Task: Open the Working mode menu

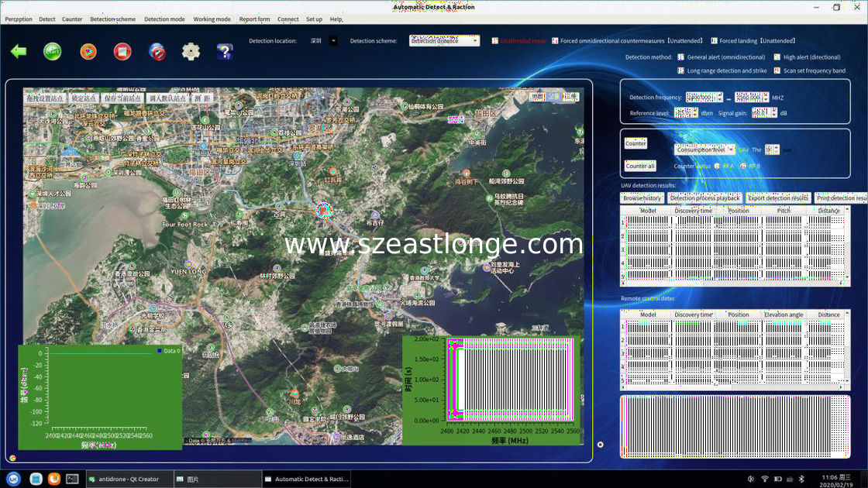Action: tap(212, 19)
